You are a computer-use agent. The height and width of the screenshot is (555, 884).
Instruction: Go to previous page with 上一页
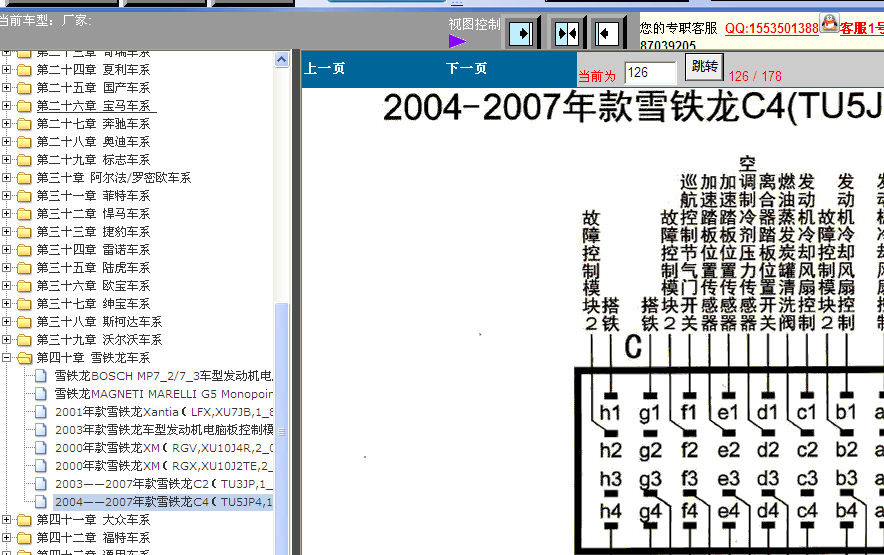tap(325, 68)
